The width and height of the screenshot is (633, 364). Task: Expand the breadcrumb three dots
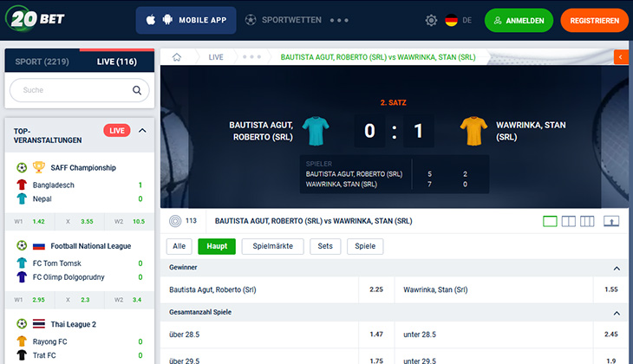coord(251,57)
